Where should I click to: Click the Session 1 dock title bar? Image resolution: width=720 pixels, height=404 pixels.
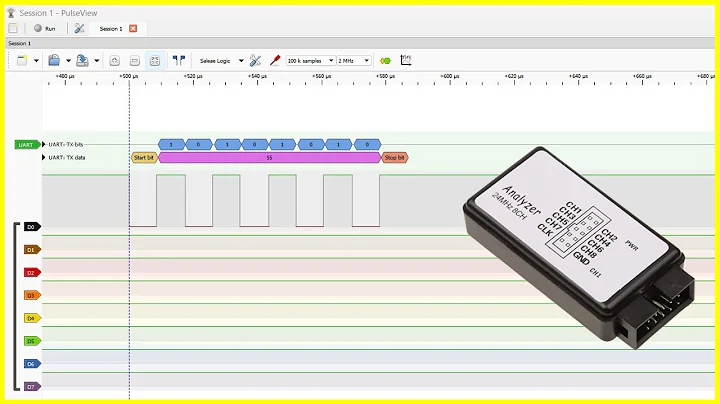[x=360, y=43]
